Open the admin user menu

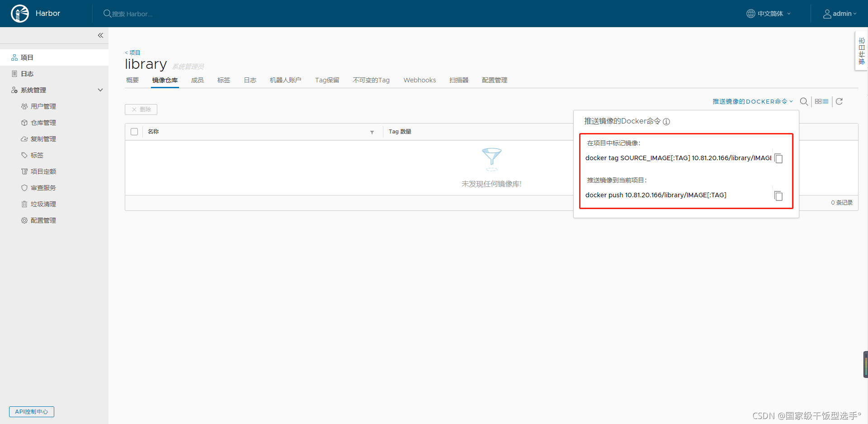click(x=840, y=14)
